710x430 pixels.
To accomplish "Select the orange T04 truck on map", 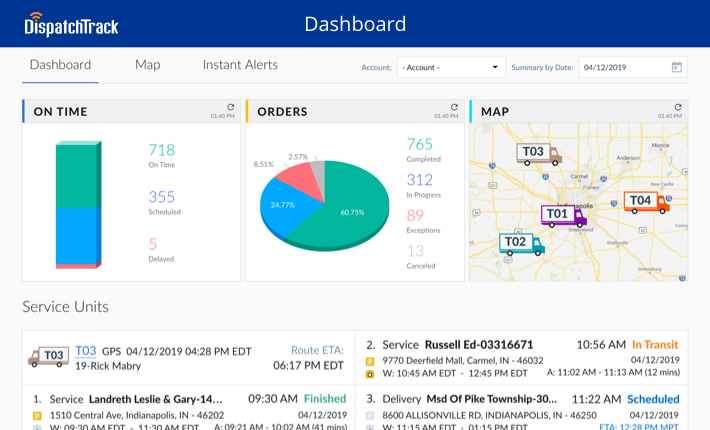I will [645, 202].
